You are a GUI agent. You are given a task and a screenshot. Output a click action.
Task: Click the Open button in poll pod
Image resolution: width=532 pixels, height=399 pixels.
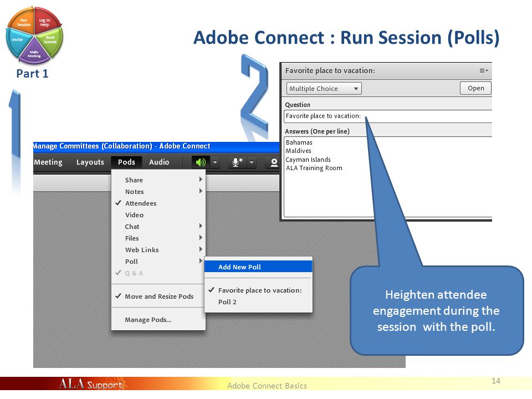475,88
